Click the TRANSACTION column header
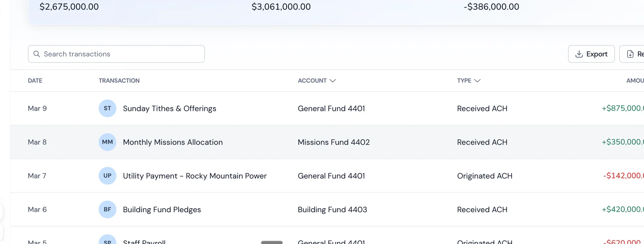 pyautogui.click(x=119, y=80)
